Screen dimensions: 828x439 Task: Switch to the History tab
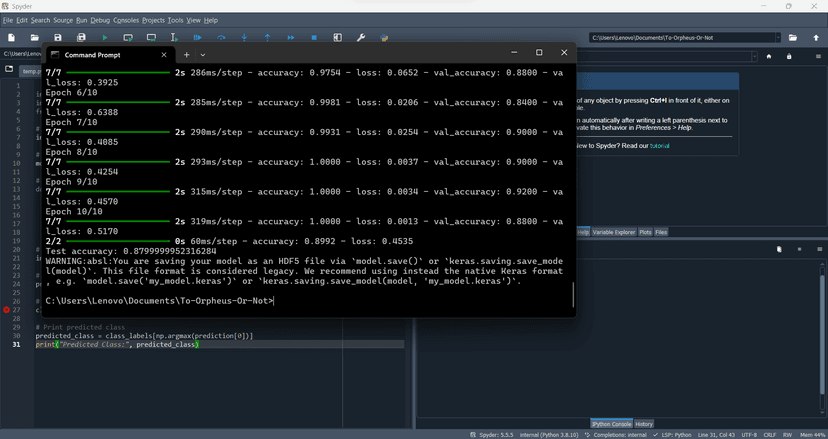click(x=644, y=424)
